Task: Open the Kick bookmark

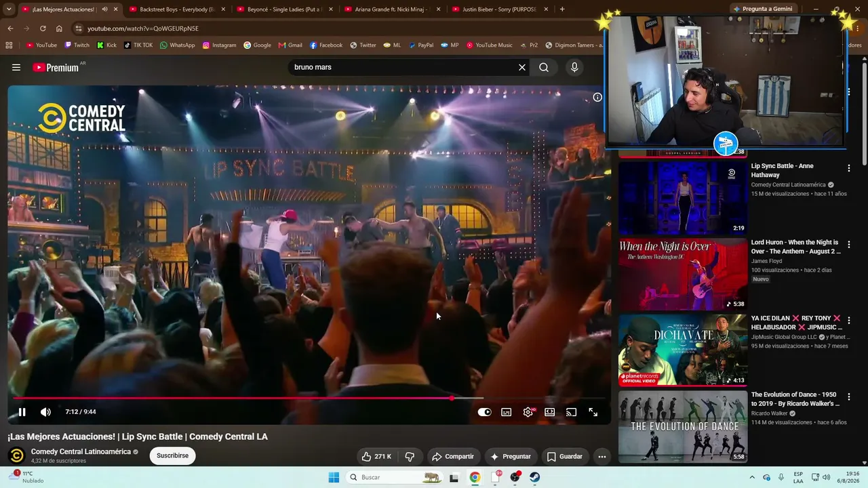Action: click(106, 45)
